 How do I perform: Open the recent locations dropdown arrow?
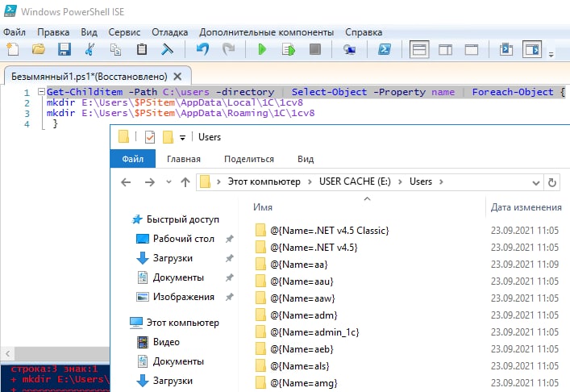(169, 181)
